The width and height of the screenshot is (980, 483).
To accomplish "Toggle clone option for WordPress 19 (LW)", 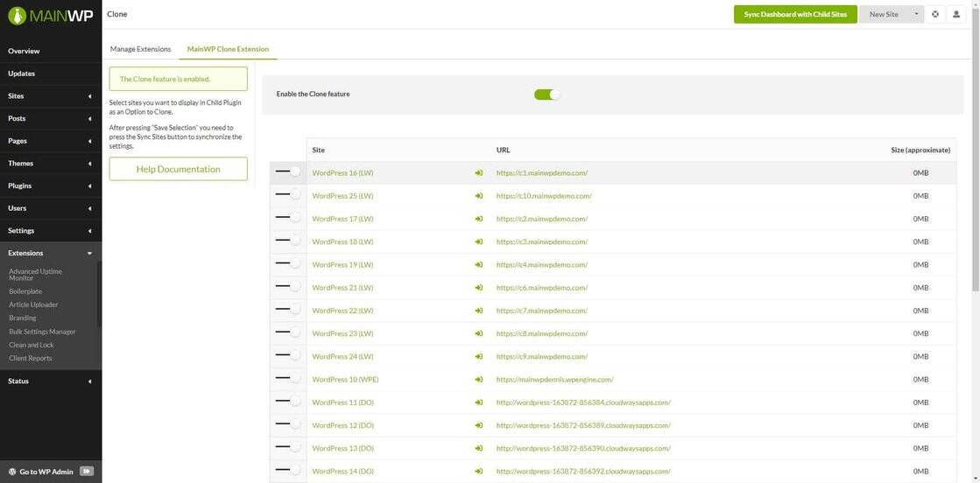I will (287, 263).
